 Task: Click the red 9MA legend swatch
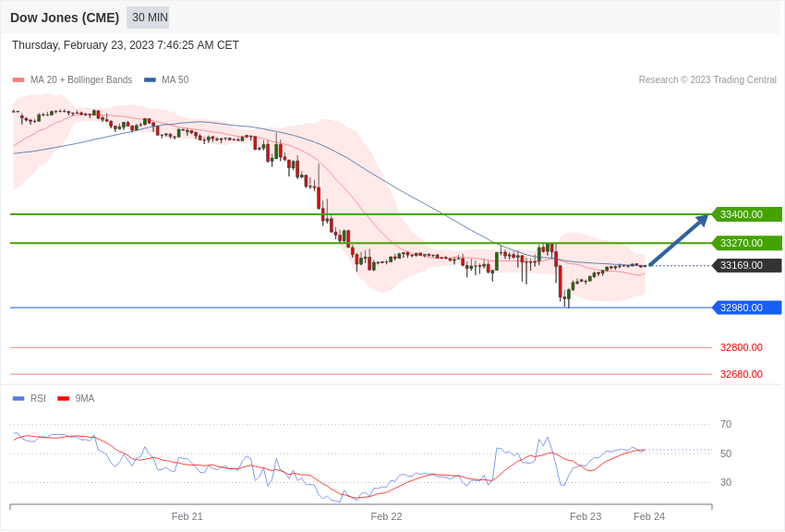tap(64, 399)
